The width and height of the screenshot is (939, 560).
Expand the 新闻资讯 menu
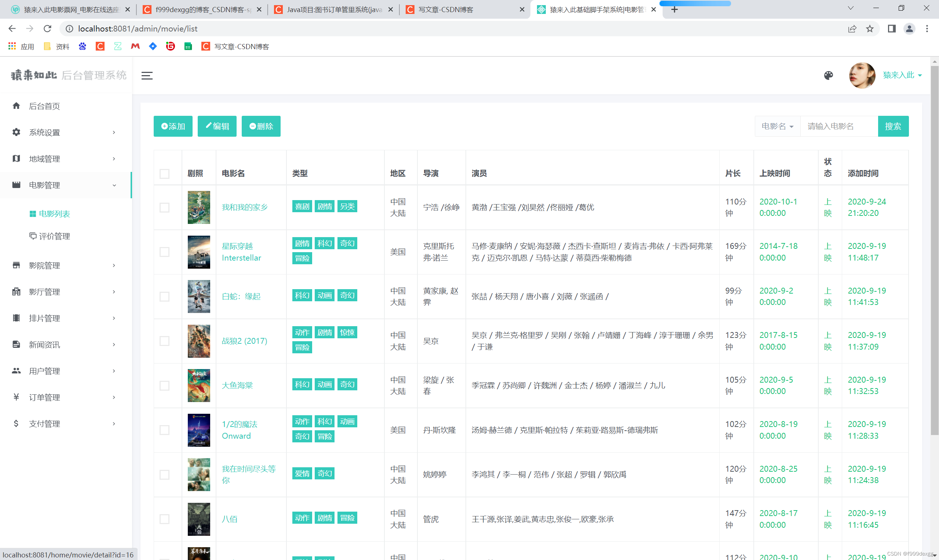tap(114, 345)
